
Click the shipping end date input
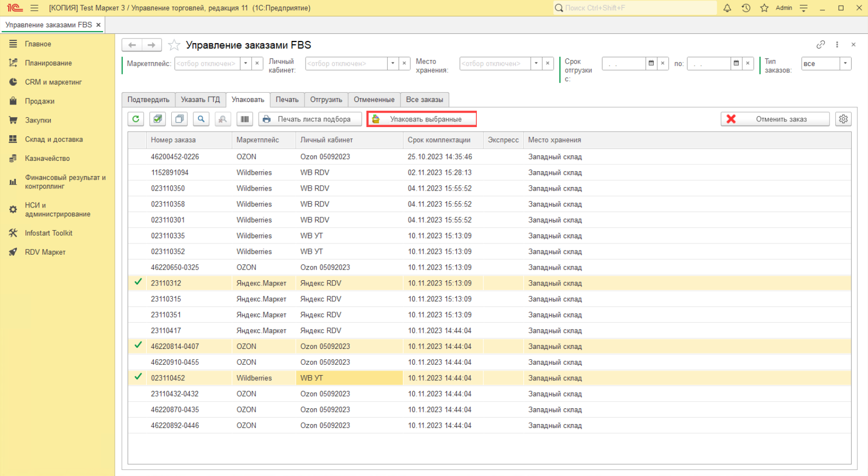pos(709,64)
